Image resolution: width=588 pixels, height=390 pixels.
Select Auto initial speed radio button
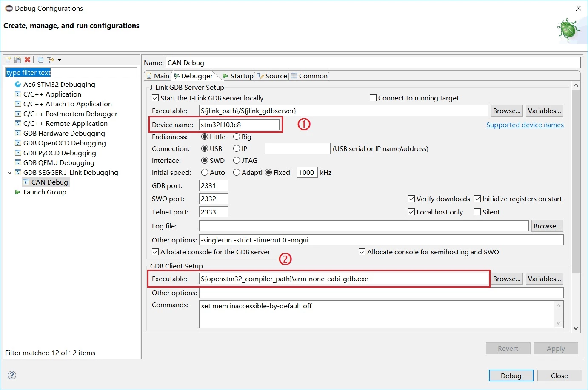point(205,172)
